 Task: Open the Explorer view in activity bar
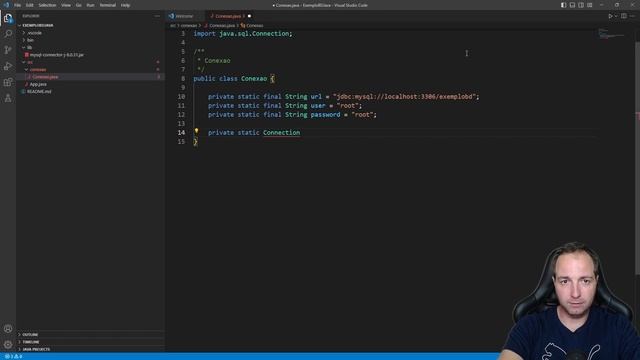coord(8,18)
